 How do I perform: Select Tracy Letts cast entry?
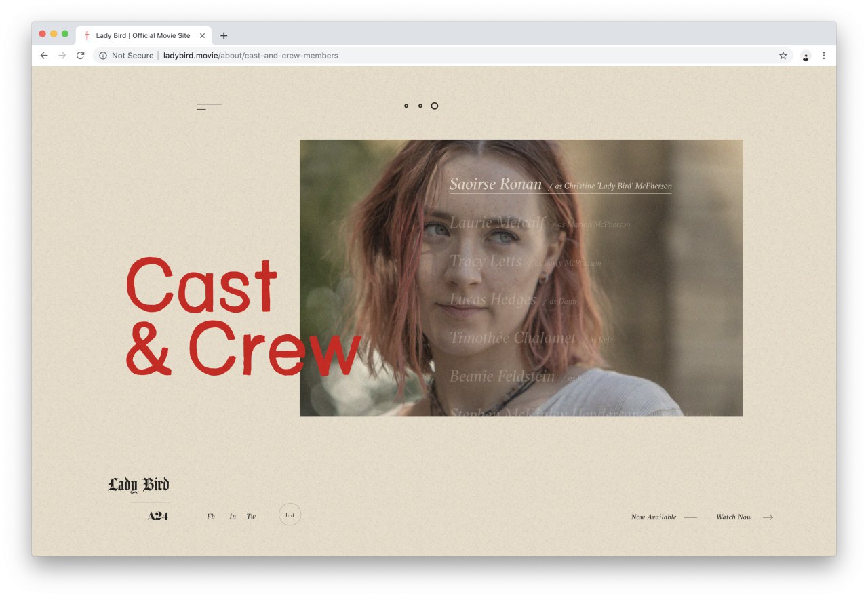tap(525, 261)
